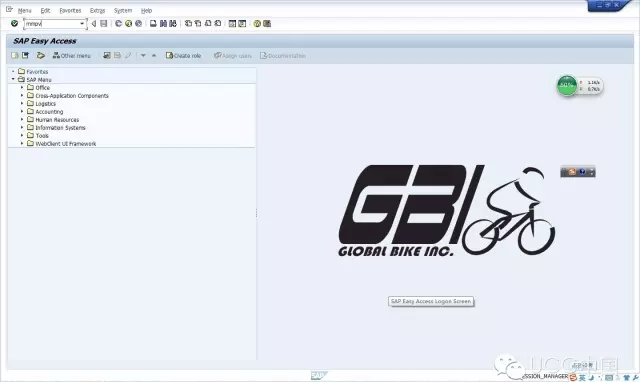
Task: Click the Customize local layout icon
Action: pos(267,23)
